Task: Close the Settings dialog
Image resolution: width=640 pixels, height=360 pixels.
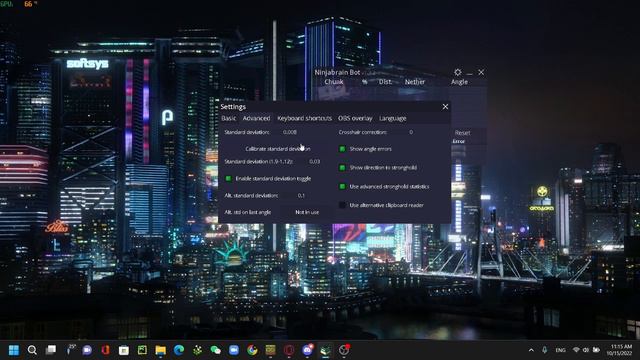Action: coord(445,107)
